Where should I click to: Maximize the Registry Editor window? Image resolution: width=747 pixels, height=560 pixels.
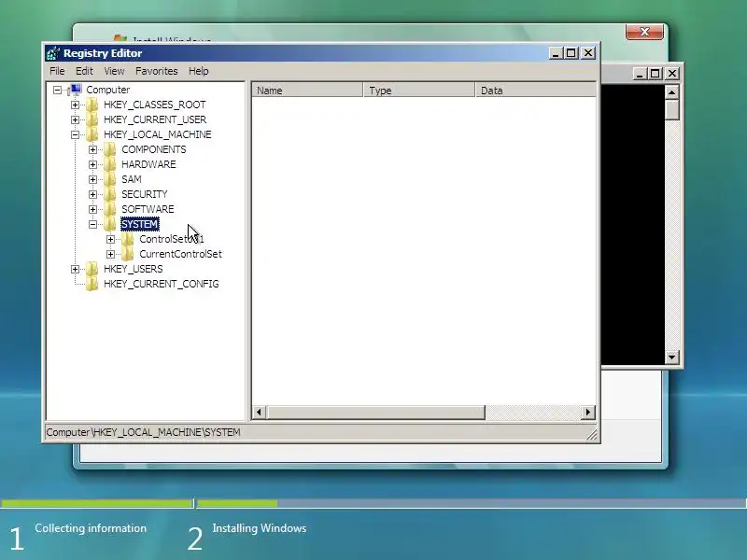[x=571, y=53]
